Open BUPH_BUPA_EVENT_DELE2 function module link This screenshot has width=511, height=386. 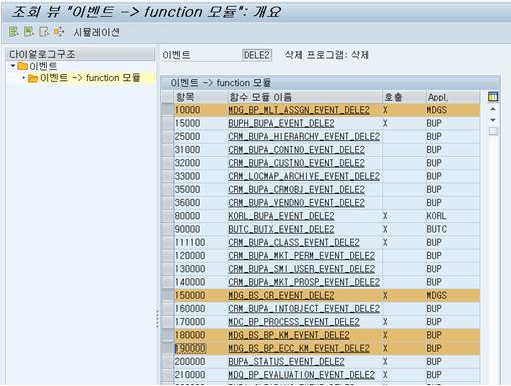tap(281, 123)
